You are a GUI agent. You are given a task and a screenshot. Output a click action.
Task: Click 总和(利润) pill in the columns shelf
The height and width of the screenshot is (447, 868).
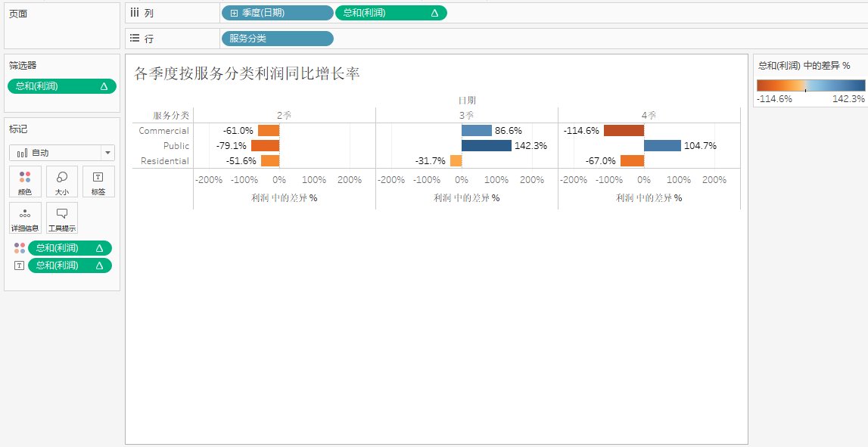click(x=390, y=13)
